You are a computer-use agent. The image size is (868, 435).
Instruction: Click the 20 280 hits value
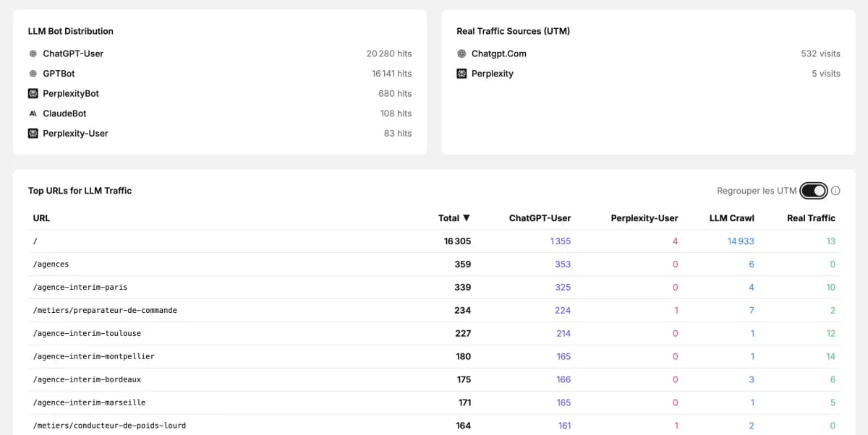point(389,53)
